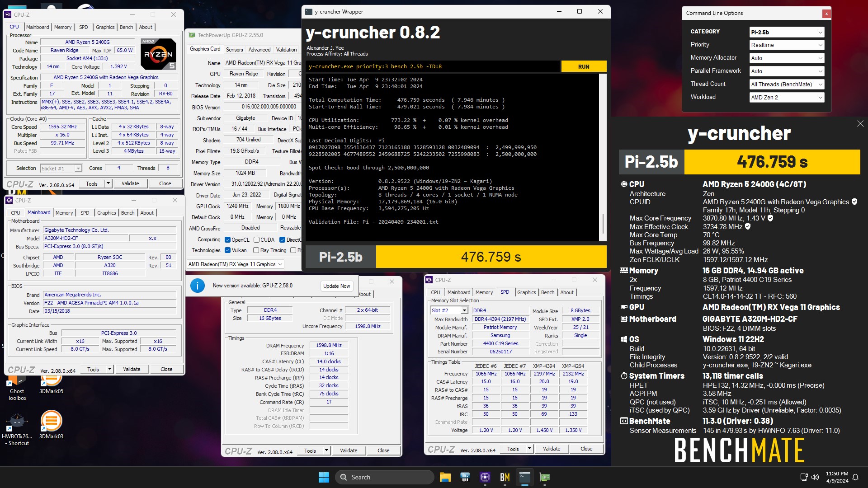Screen dimensions: 868x488
Task: Click Close in Mainboard CPU-Z window
Action: (166, 369)
